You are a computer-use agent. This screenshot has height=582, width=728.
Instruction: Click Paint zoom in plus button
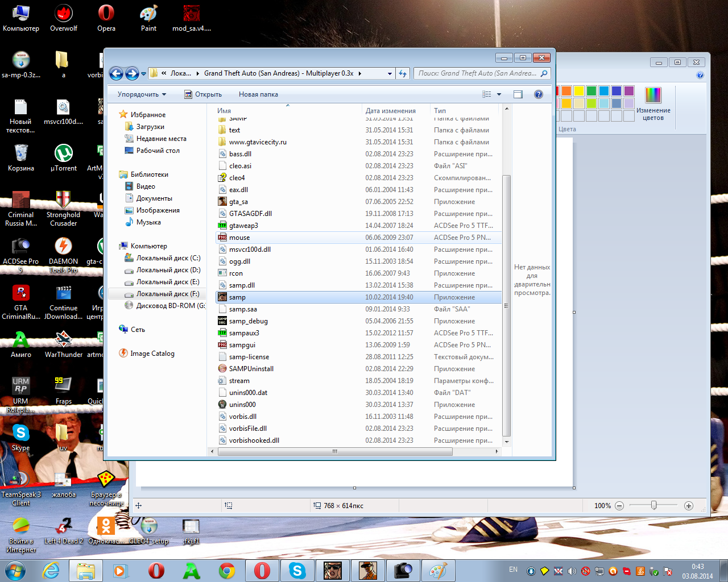click(x=689, y=505)
